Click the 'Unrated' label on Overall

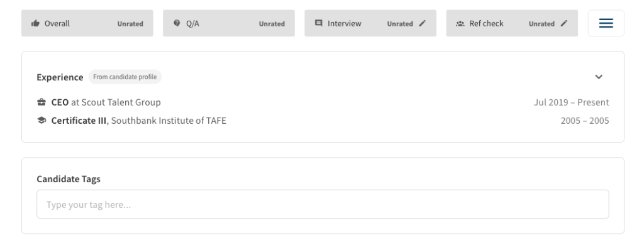coord(130,24)
